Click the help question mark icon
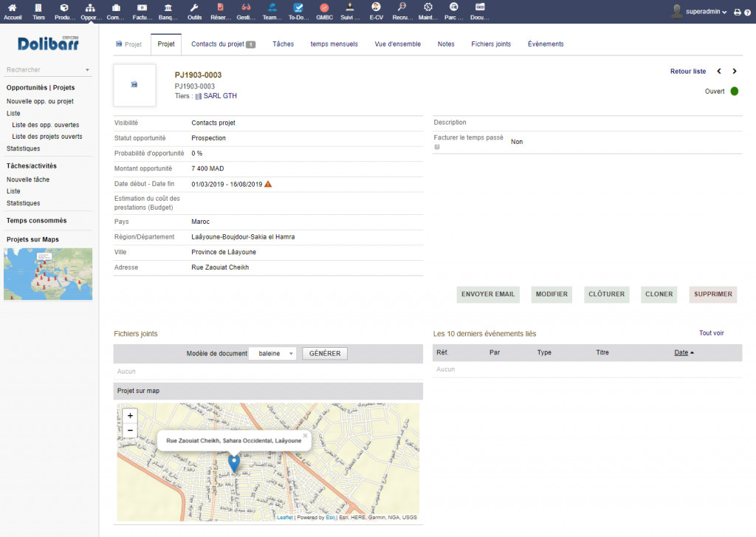 747,13
